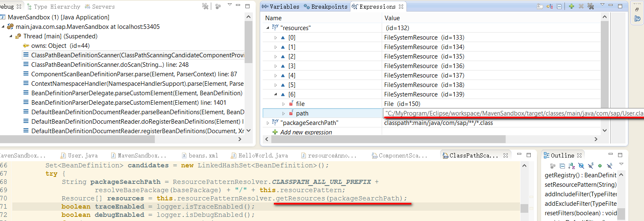Image resolution: width=644 pixels, height=221 pixels.
Task: Click the path value text field
Action: coord(513,113)
